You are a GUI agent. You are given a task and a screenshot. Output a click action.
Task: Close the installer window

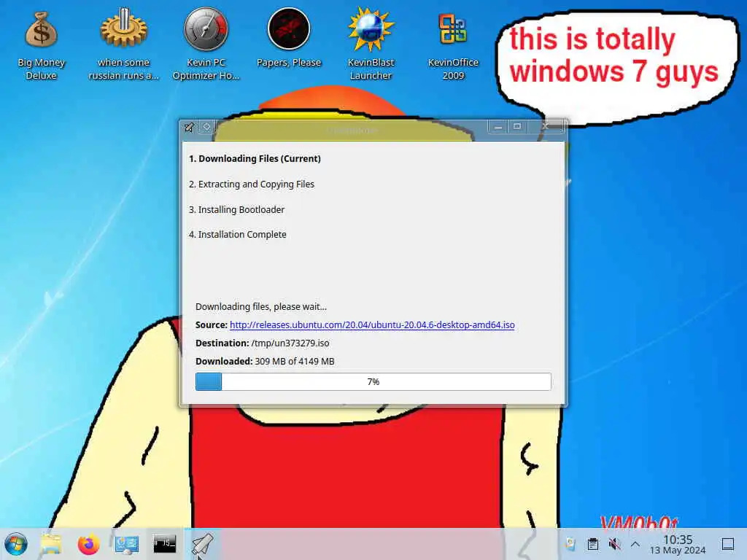pyautogui.click(x=546, y=126)
